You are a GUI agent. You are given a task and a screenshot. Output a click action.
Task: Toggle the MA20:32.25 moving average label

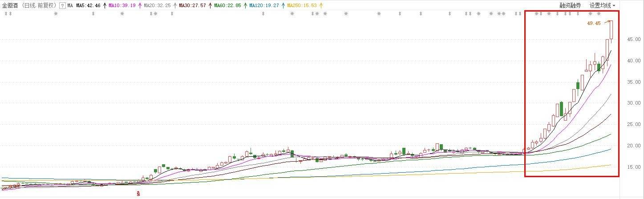pyautogui.click(x=157, y=6)
